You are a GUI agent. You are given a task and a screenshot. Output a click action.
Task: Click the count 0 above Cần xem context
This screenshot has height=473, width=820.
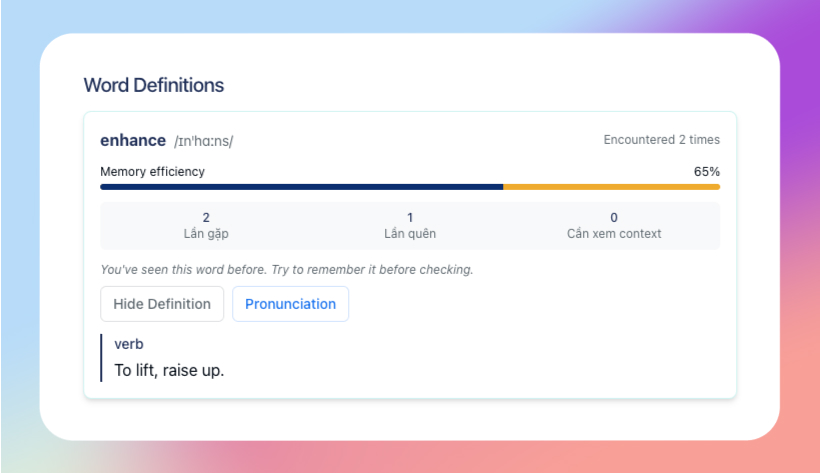click(x=613, y=217)
